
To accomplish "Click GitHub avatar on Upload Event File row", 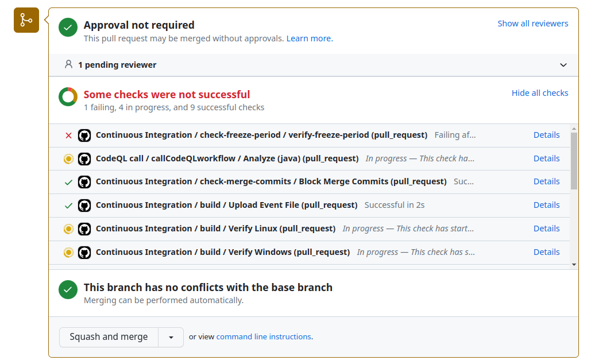I will (84, 206).
